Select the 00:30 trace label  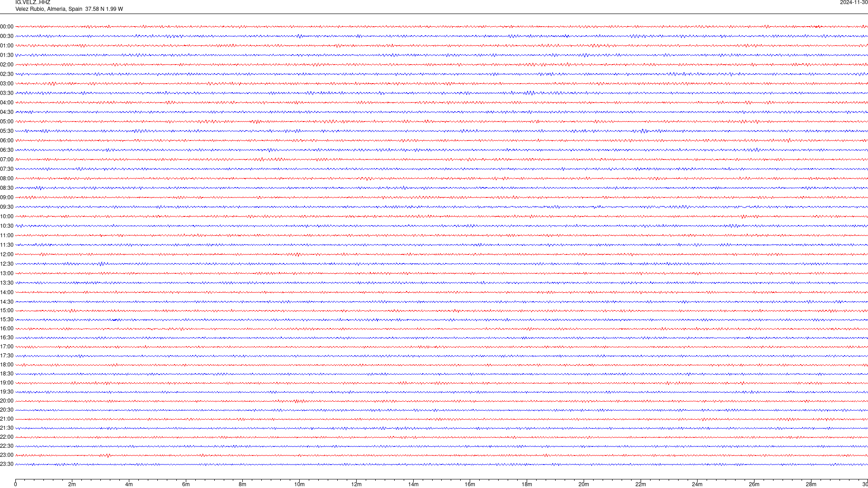pos(7,36)
